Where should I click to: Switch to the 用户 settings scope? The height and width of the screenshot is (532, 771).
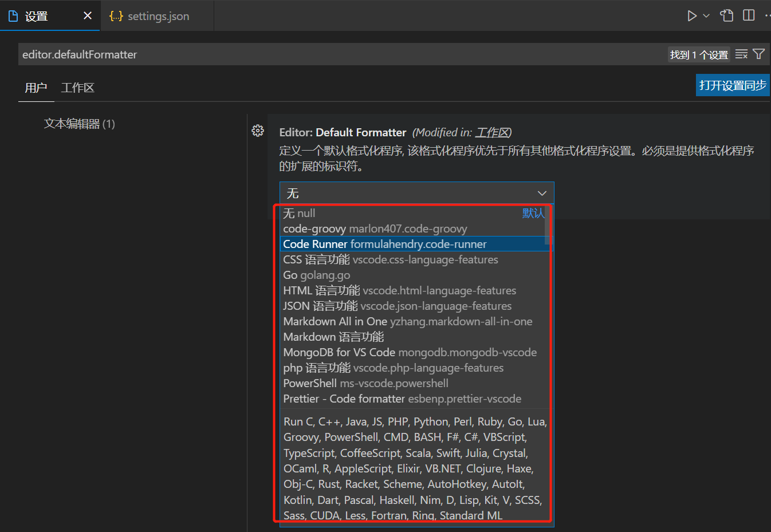(x=36, y=88)
